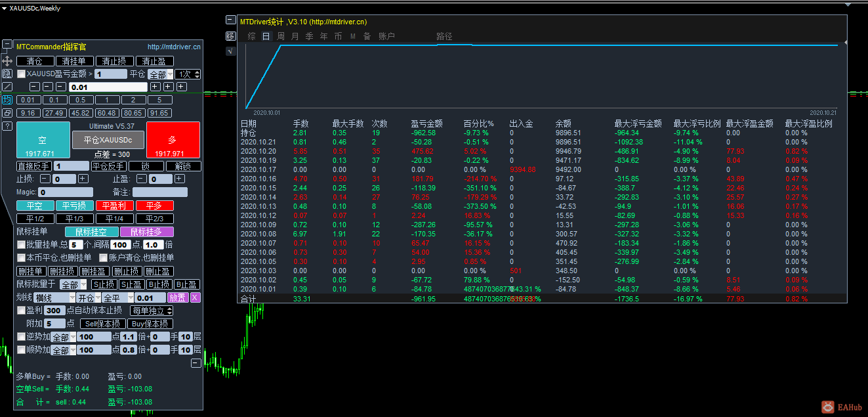The height and width of the screenshot is (417, 868).
Task: Click the 平1/3 partial close button
Action: tap(74, 219)
